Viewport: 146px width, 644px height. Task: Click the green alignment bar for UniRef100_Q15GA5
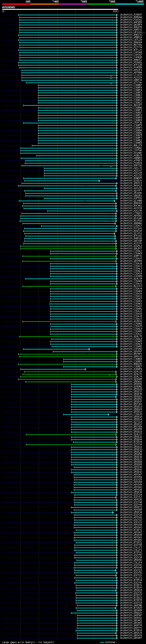coord(67,379)
